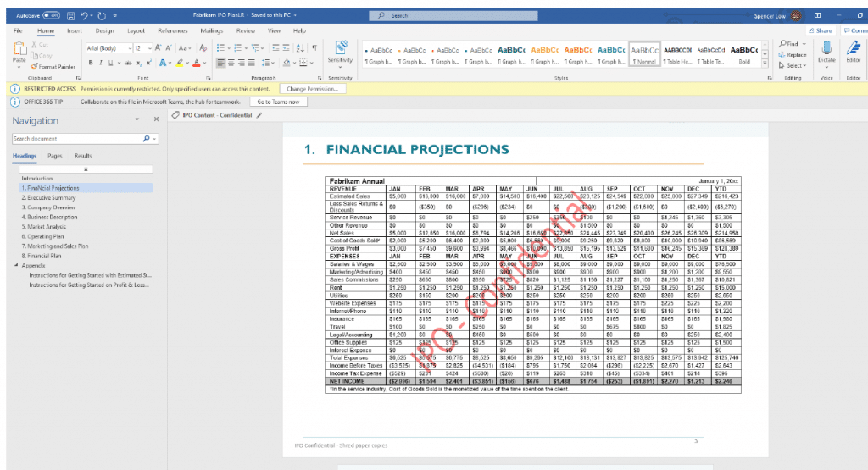Toggle show paragraph marks
The image size is (868, 470).
pos(314,48)
